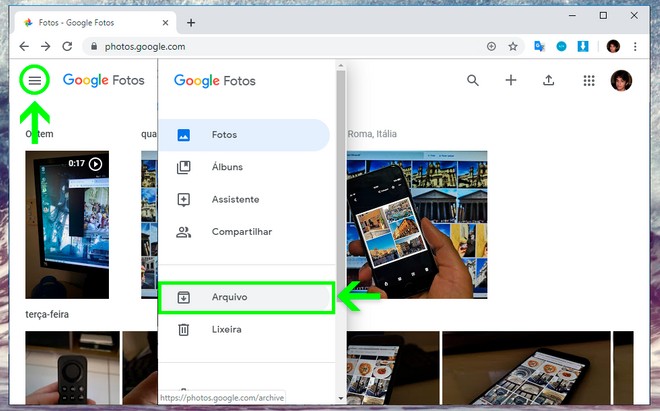Click the site lock icon

click(94, 46)
